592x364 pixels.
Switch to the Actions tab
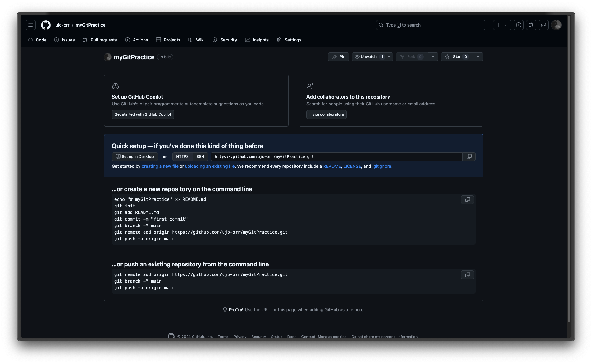tap(137, 40)
